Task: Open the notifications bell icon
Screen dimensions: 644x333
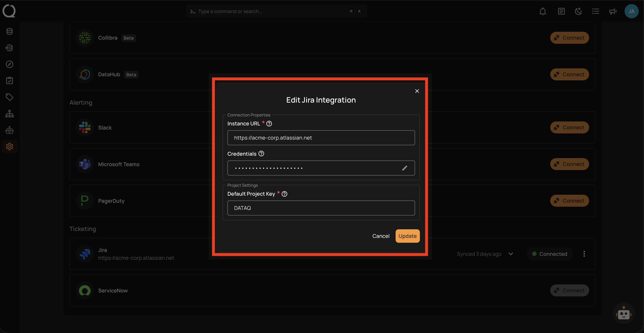Action: 543,11
